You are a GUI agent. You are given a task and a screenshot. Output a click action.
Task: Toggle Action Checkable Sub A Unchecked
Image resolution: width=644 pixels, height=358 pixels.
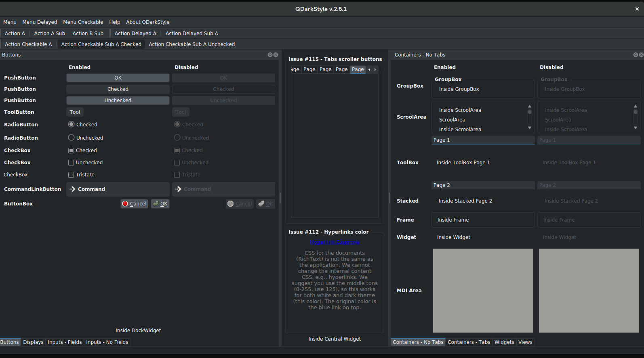click(x=192, y=44)
